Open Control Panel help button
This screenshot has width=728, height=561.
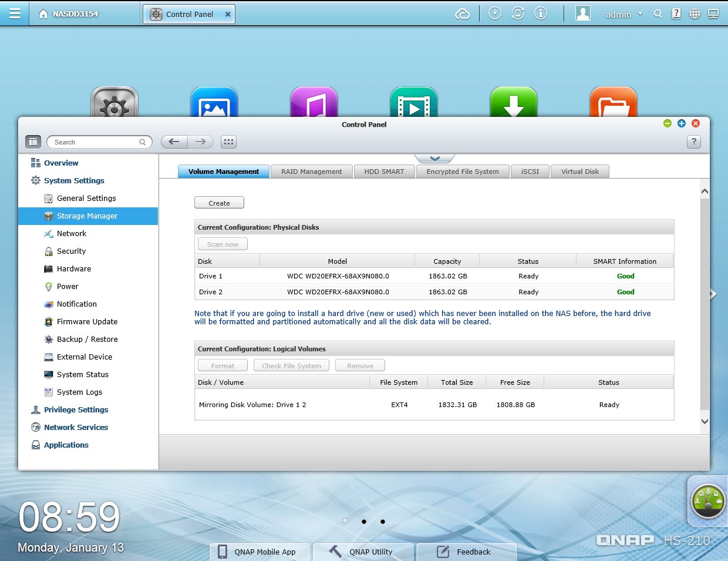coord(694,142)
